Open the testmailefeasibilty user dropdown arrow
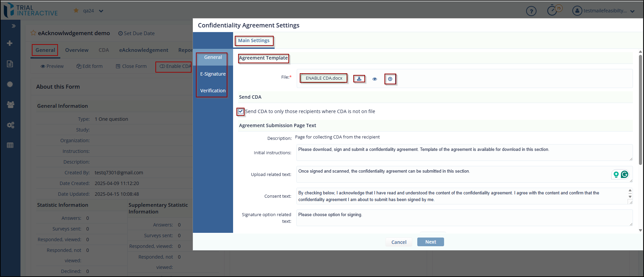Viewport: 644px width, 277px height. pos(632,11)
